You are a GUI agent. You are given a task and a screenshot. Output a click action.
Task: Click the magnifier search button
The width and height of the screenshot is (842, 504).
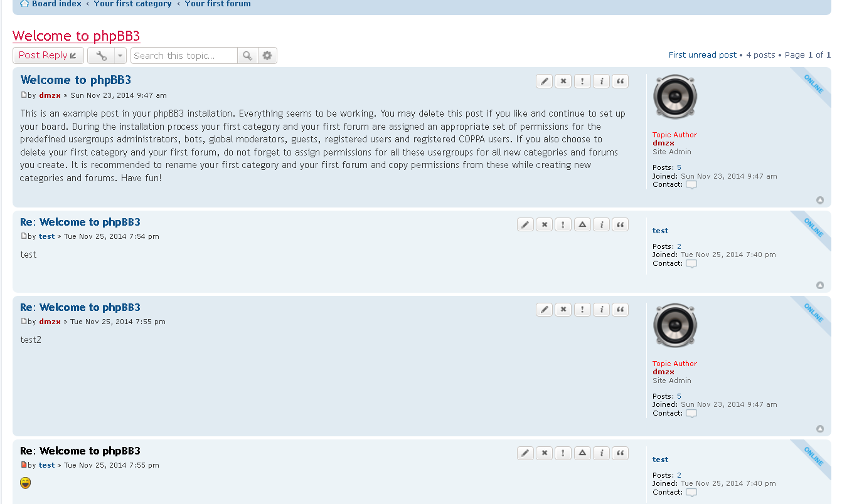pos(247,56)
